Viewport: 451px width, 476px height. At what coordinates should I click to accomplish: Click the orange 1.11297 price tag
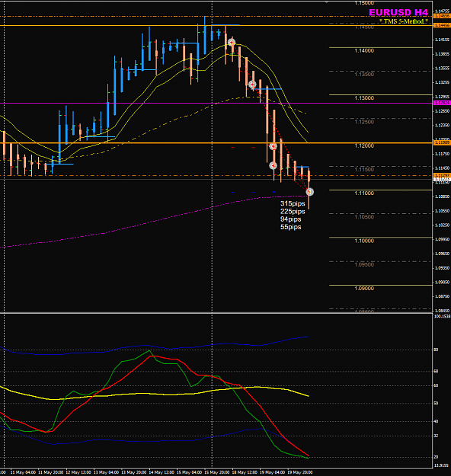(x=442, y=175)
